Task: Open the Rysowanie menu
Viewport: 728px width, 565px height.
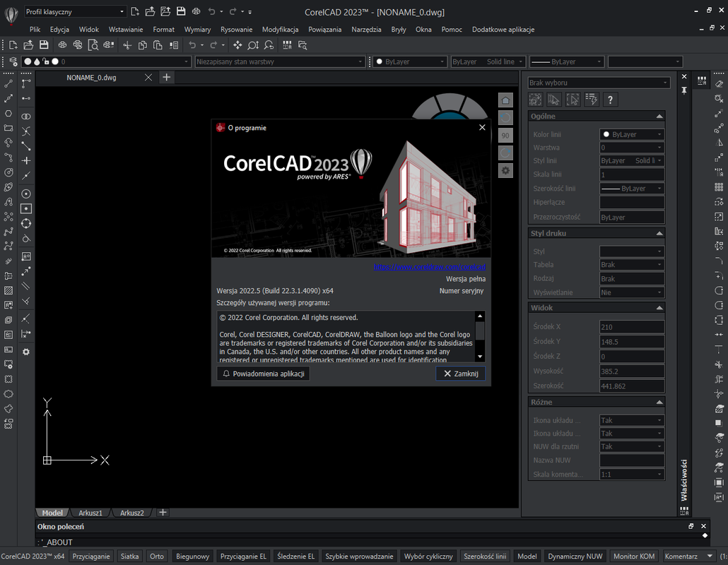Action: tap(236, 29)
